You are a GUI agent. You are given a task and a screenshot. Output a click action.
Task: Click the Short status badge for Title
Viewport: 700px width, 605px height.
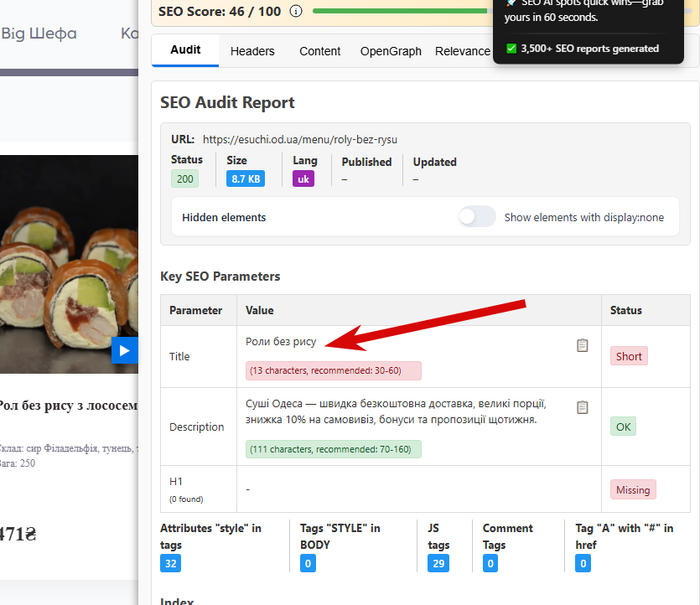pos(629,356)
